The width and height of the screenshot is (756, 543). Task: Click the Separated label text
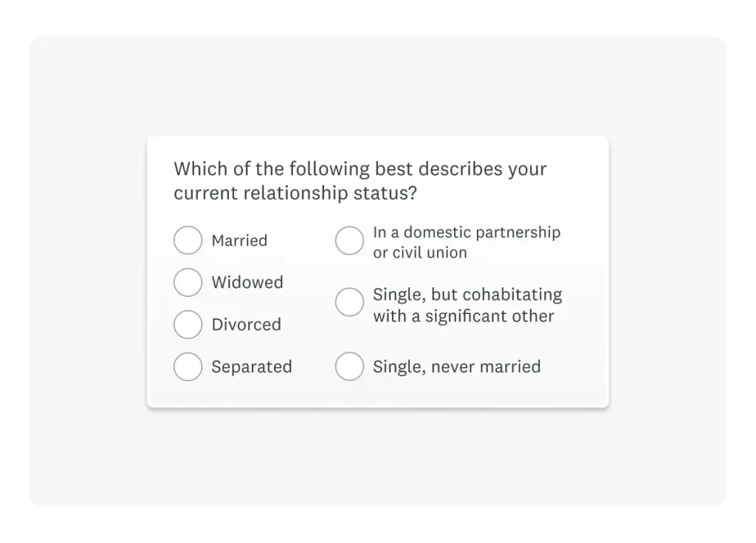(x=252, y=366)
